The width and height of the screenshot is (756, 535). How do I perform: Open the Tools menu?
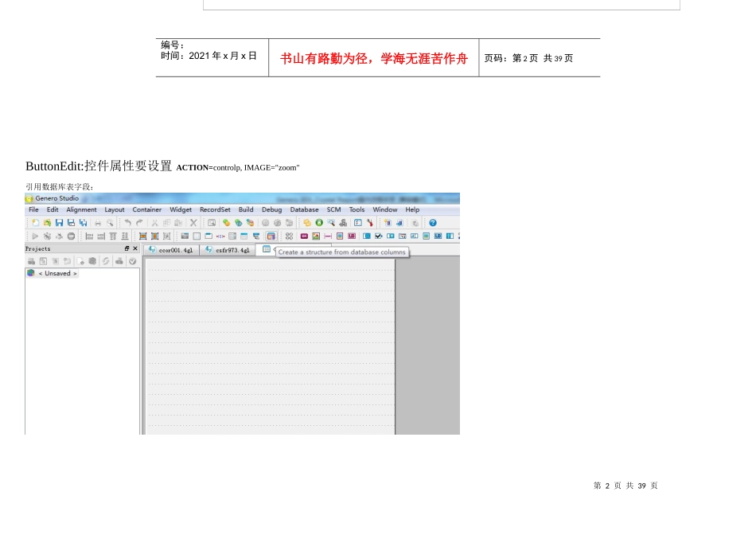(357, 210)
